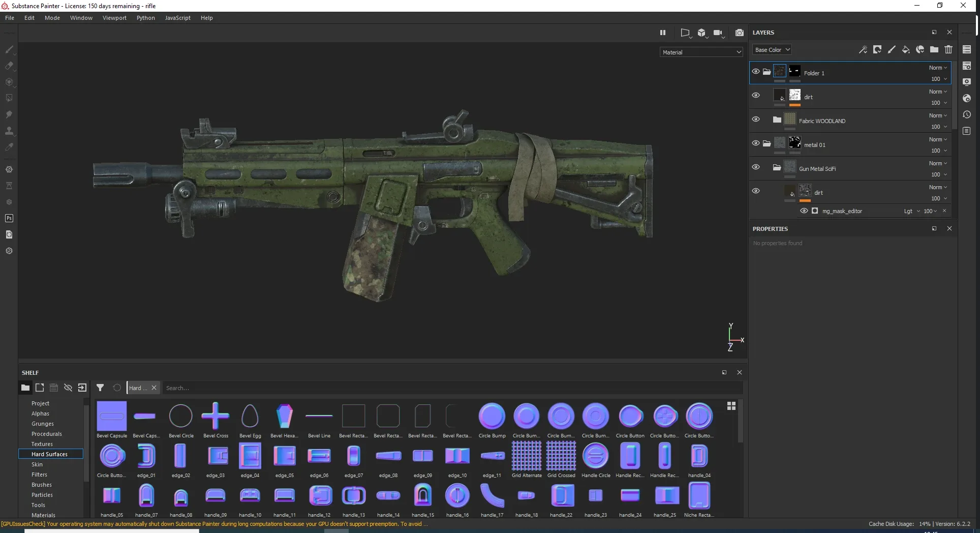The height and width of the screenshot is (533, 980).
Task: Expand the Fabric WOODLAND folder
Action: coord(777,119)
